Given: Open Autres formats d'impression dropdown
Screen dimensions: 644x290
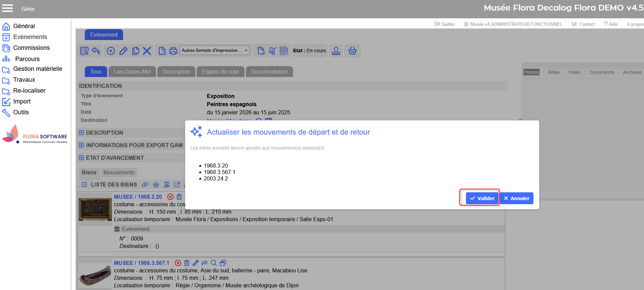Looking at the screenshot, I should click(215, 51).
